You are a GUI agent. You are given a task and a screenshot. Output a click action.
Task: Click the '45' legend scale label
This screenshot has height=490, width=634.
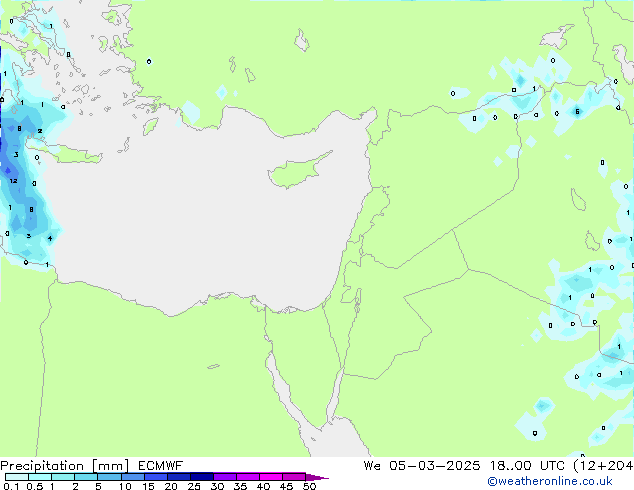coord(286,486)
